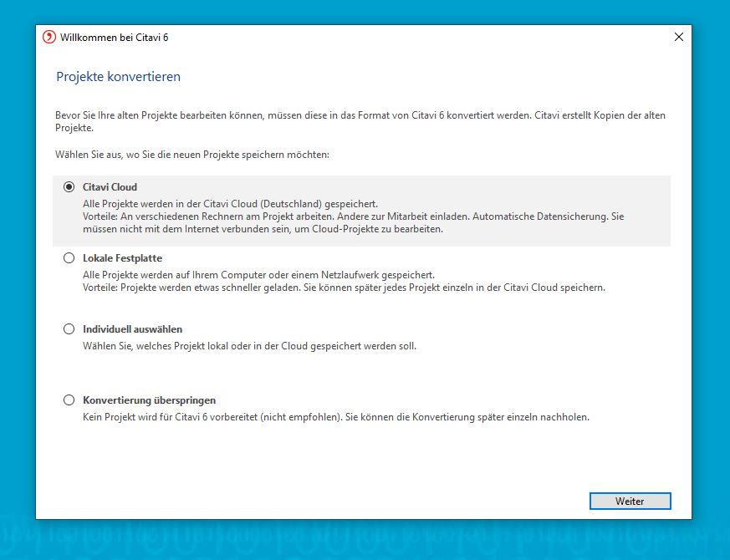Click the Weiter button

pyautogui.click(x=630, y=501)
